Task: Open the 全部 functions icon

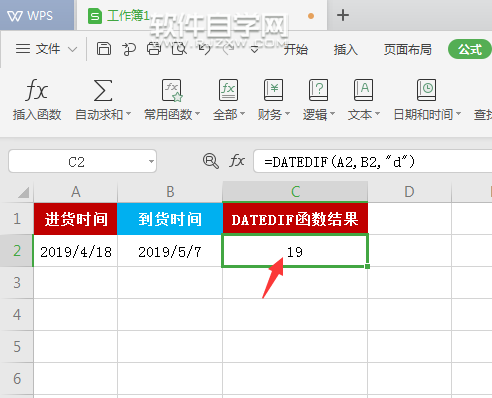Action: pyautogui.click(x=228, y=90)
